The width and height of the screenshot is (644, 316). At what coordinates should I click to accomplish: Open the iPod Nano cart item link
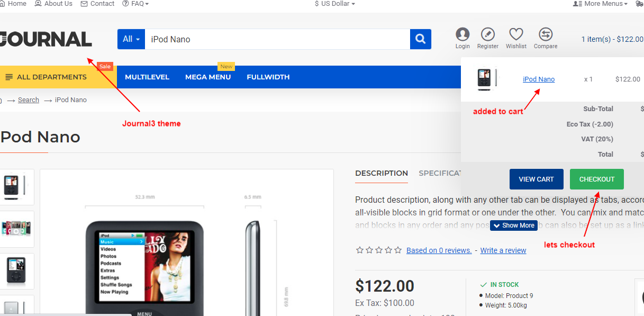[539, 79]
